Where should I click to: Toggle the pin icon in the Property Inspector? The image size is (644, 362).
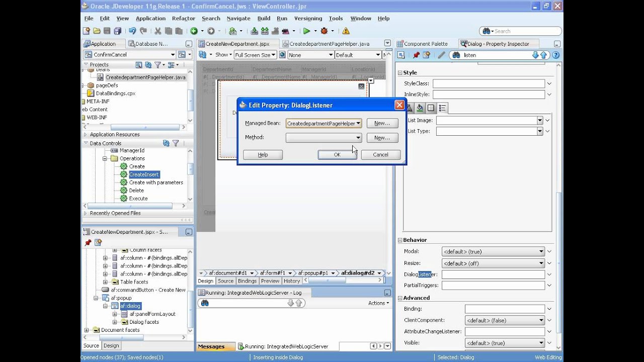pos(416,55)
